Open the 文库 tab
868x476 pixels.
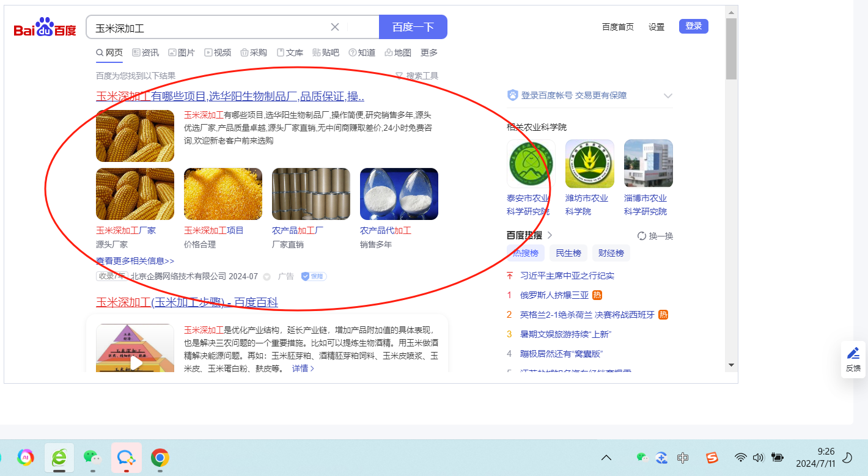(x=290, y=53)
